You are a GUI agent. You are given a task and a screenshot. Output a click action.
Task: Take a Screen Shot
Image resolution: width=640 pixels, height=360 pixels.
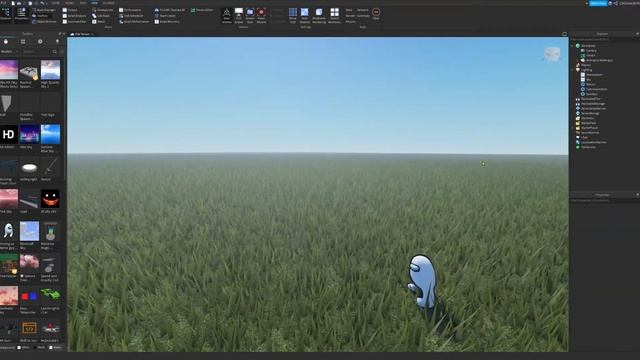pos(250,16)
